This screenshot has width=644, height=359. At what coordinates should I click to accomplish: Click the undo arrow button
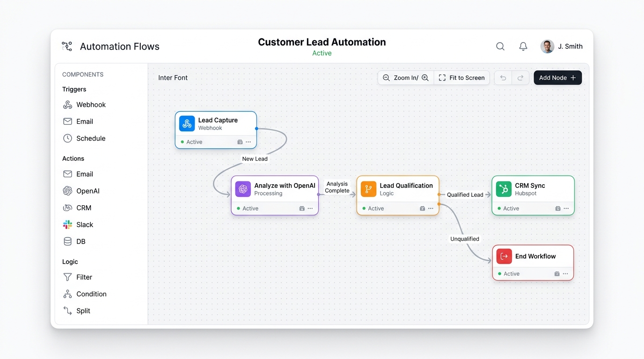[503, 78]
